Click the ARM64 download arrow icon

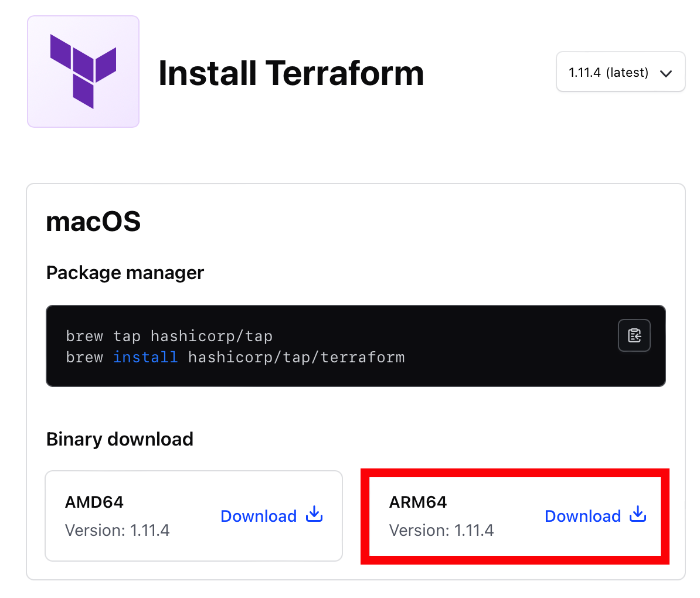tap(638, 514)
